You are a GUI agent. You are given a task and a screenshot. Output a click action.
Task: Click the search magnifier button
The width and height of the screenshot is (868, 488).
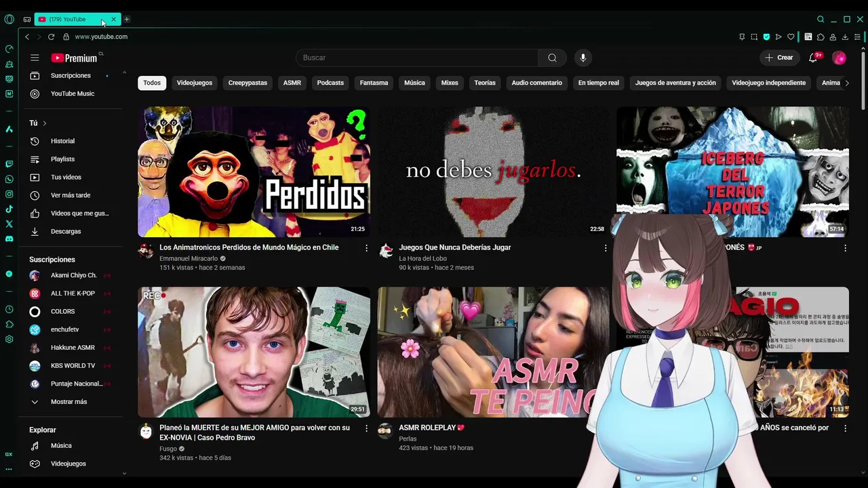pyautogui.click(x=552, y=58)
